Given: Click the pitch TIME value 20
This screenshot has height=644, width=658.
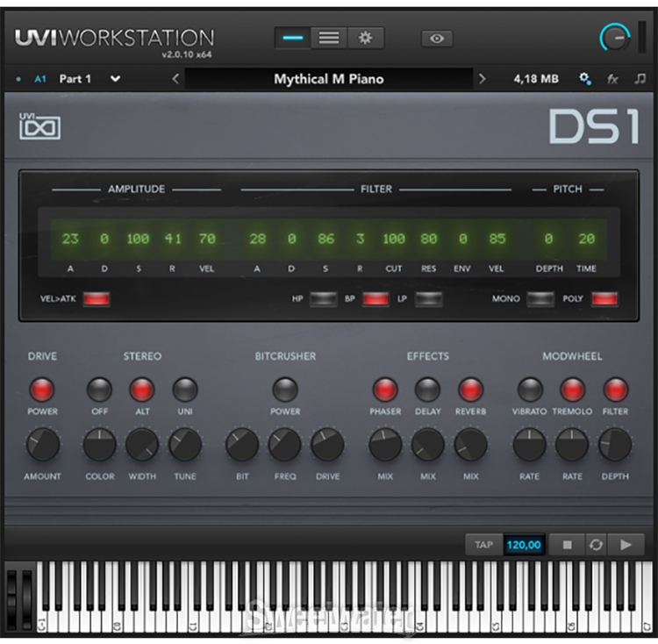Looking at the screenshot, I should (586, 239).
